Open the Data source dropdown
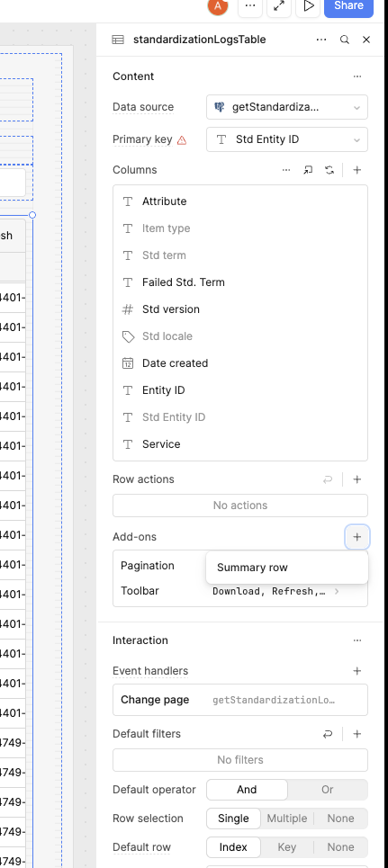The height and width of the screenshot is (868, 388). pyautogui.click(x=287, y=107)
